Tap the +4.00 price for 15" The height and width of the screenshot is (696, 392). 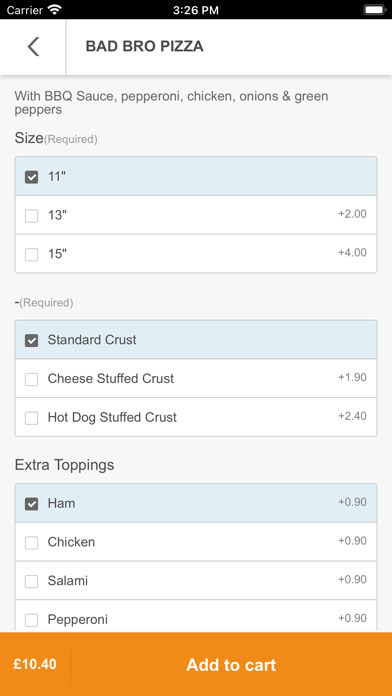pos(352,253)
